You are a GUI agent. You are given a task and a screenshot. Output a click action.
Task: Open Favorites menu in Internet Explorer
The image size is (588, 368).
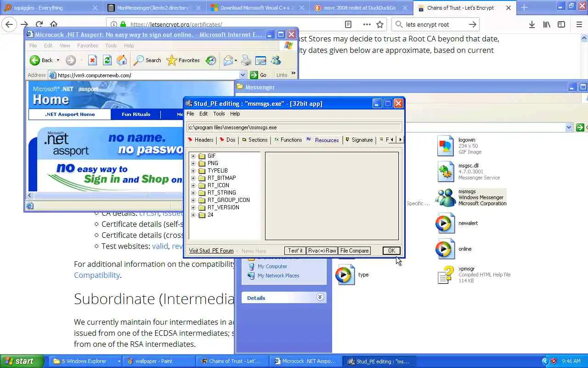(87, 46)
